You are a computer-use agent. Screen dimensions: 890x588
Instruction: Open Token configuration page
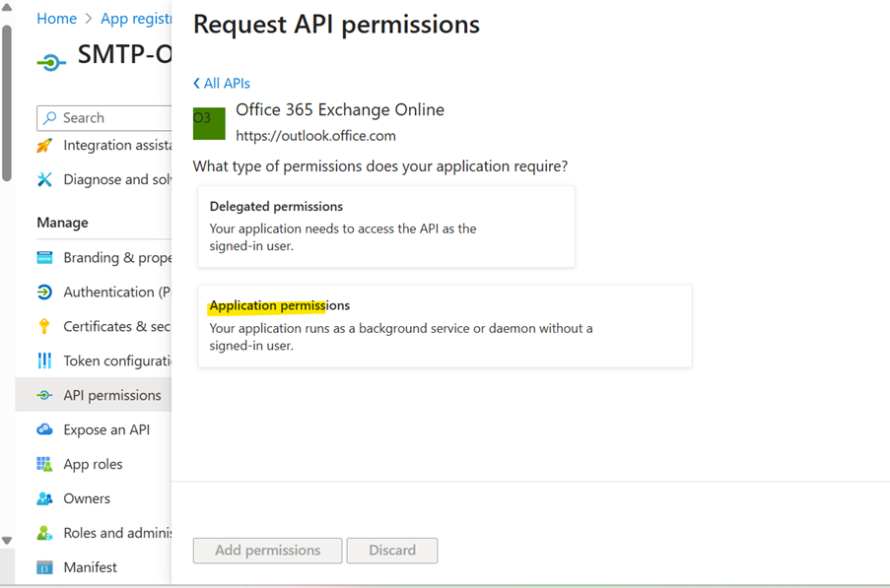pyautogui.click(x=93, y=360)
